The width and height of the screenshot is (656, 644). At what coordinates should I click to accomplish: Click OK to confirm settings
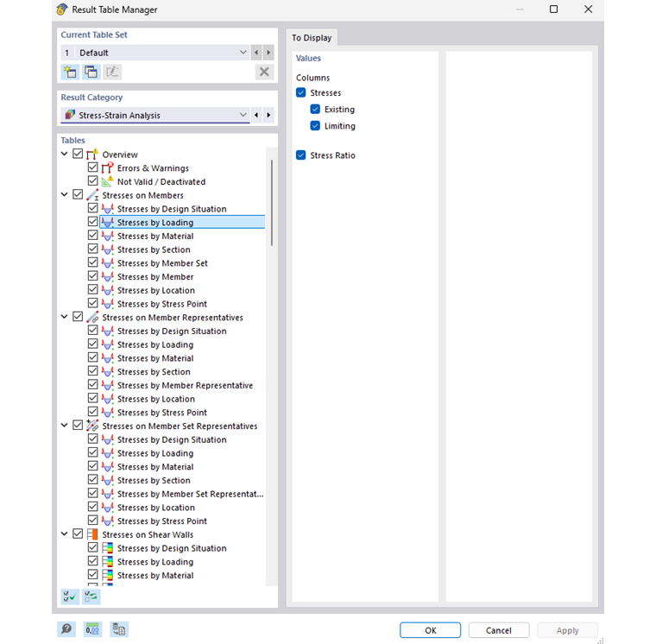[x=430, y=630]
